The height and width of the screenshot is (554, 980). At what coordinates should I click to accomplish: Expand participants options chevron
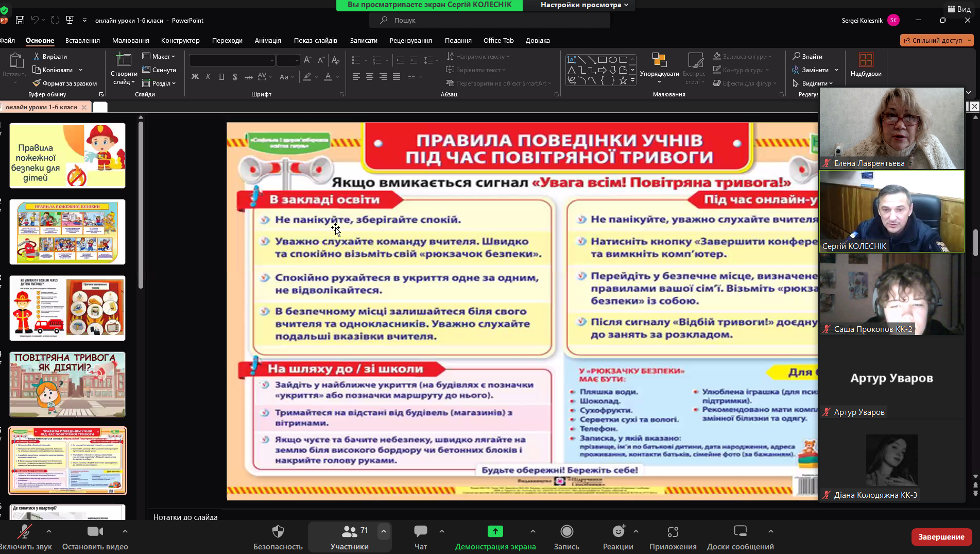tap(383, 531)
